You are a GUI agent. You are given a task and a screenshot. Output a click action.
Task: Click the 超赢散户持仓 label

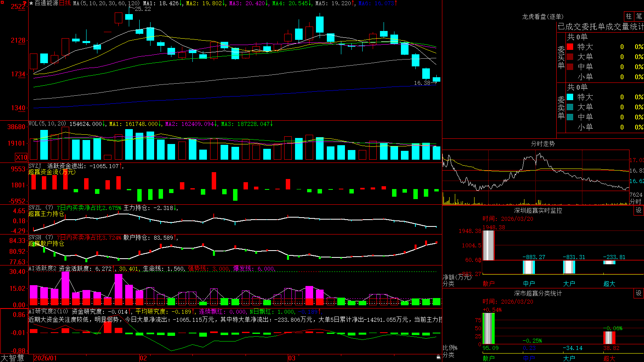(46, 243)
